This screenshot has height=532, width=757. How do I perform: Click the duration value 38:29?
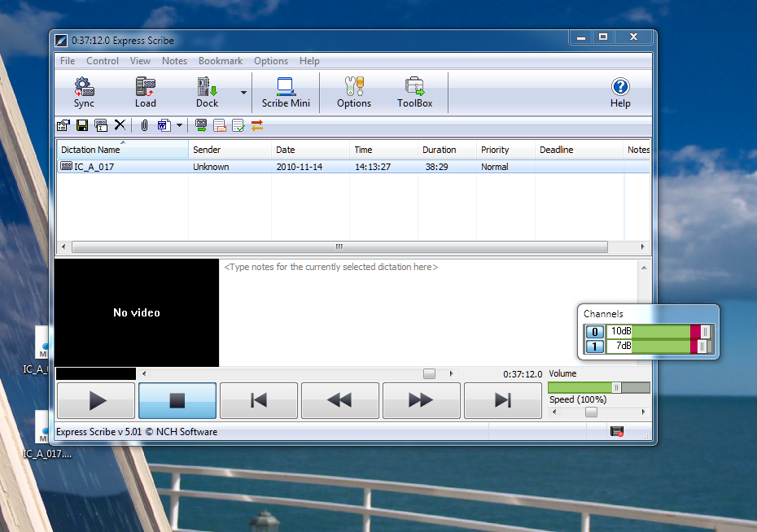click(436, 167)
